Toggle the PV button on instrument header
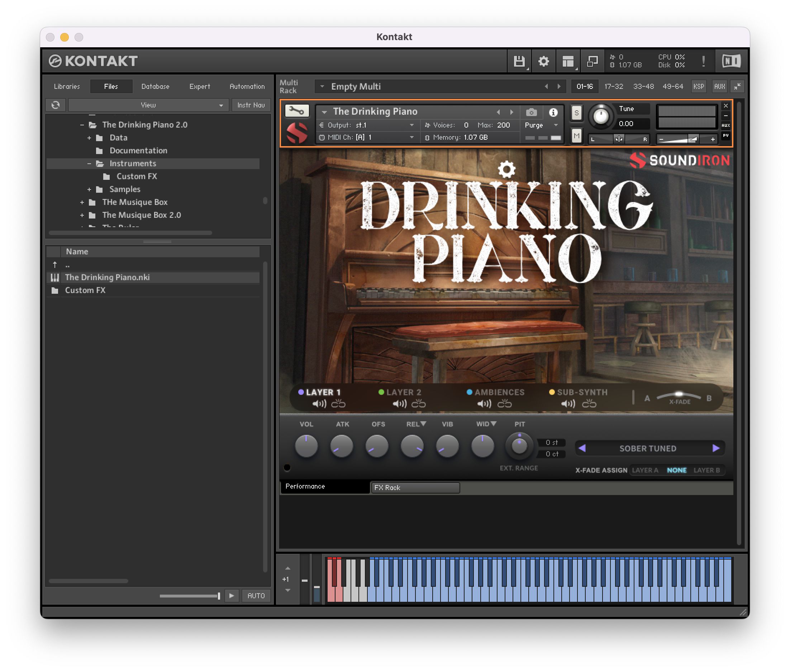This screenshot has width=790, height=672. (x=725, y=136)
